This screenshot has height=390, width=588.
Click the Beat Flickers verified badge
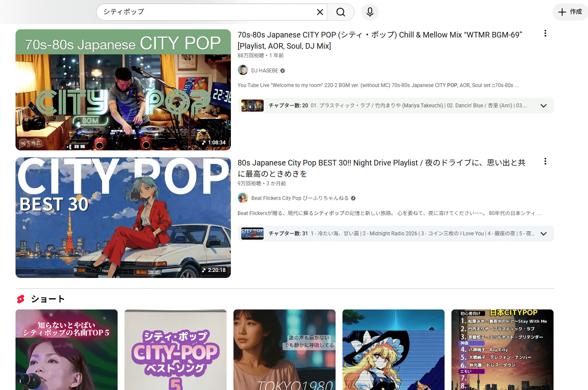point(353,198)
